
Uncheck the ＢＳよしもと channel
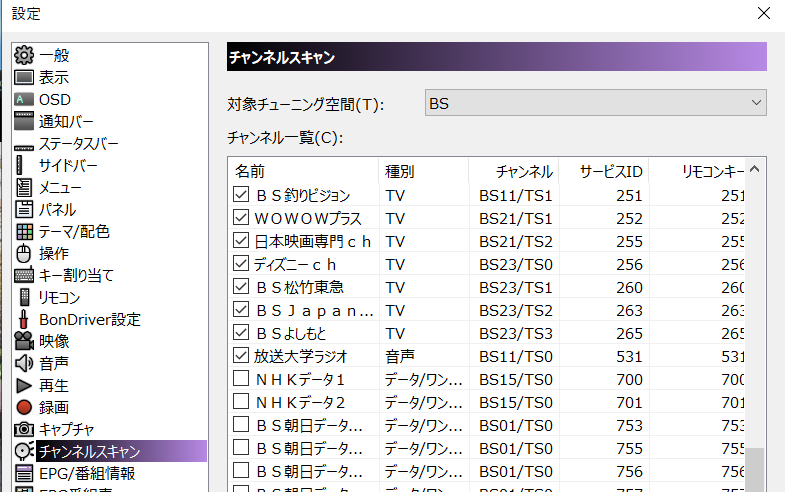[x=241, y=332]
